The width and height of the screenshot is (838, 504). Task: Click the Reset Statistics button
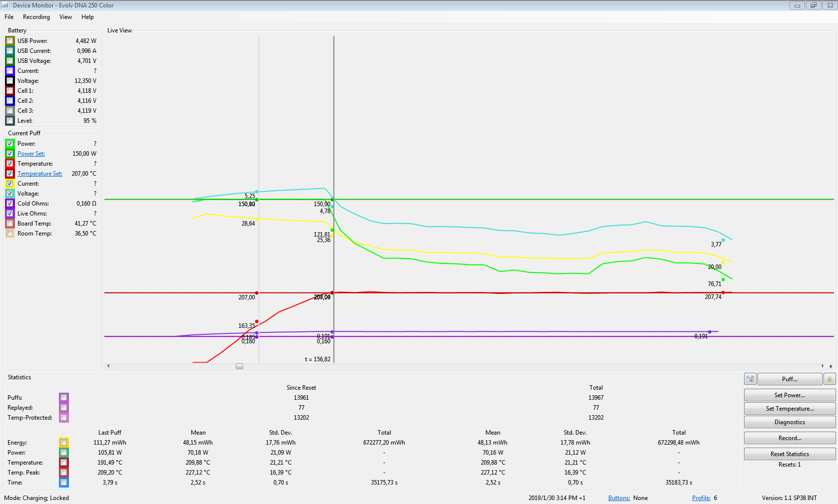pos(789,454)
